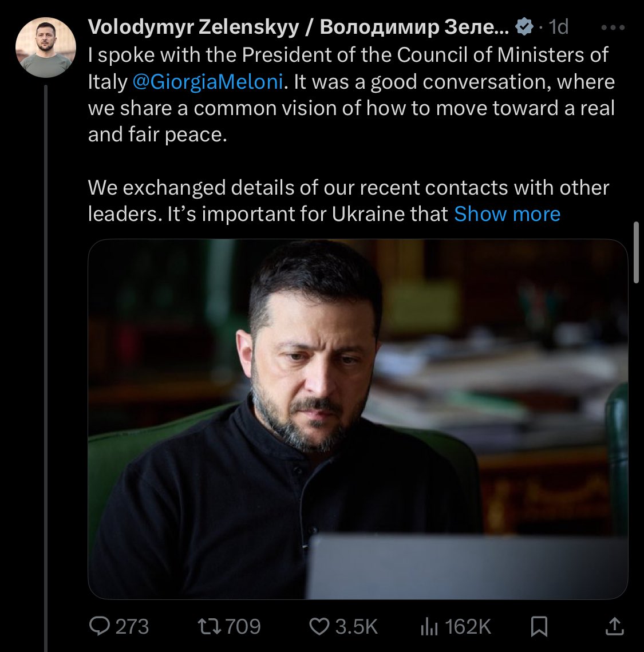Click the blue verified badge
The width and height of the screenshot is (644, 652).
(x=524, y=27)
